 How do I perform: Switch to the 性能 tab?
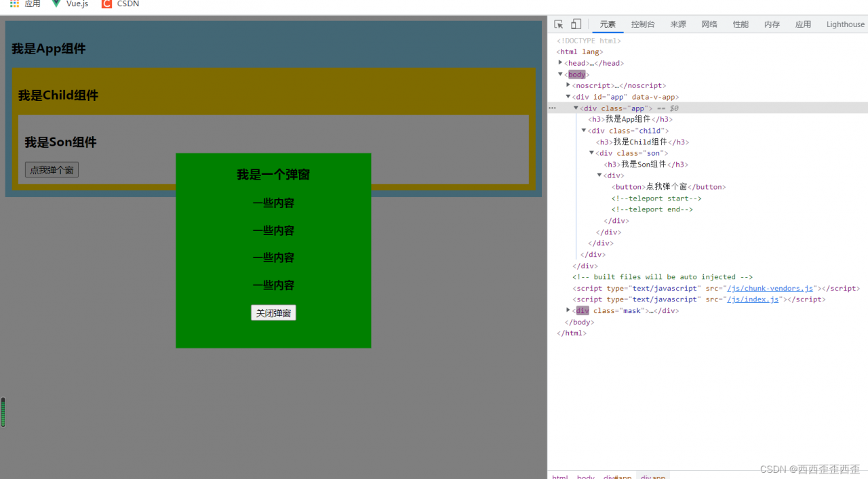(741, 24)
